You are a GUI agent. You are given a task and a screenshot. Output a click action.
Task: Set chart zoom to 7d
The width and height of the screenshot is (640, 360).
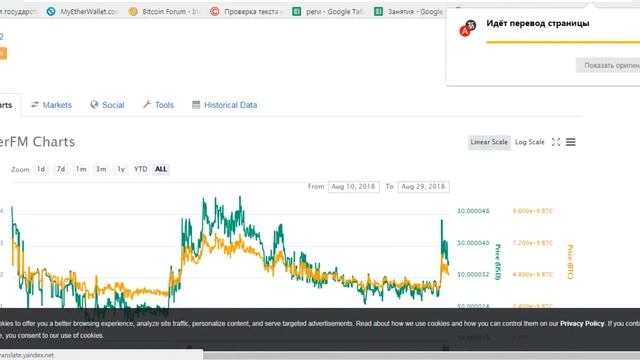[61, 169]
